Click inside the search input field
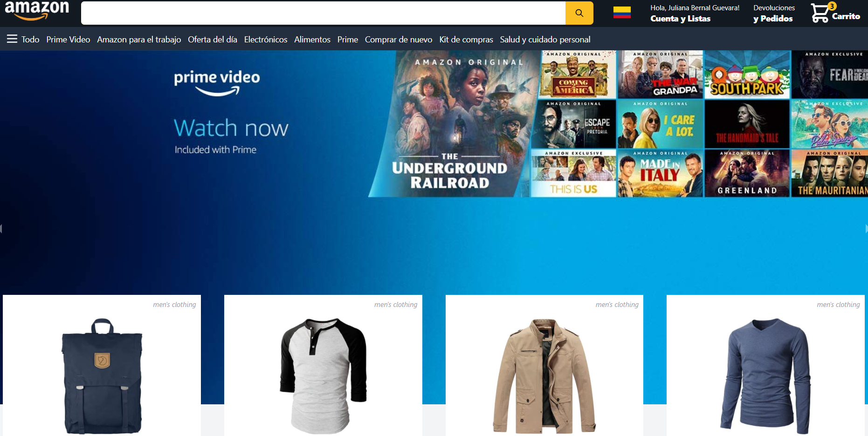This screenshot has width=868, height=436. tap(323, 13)
